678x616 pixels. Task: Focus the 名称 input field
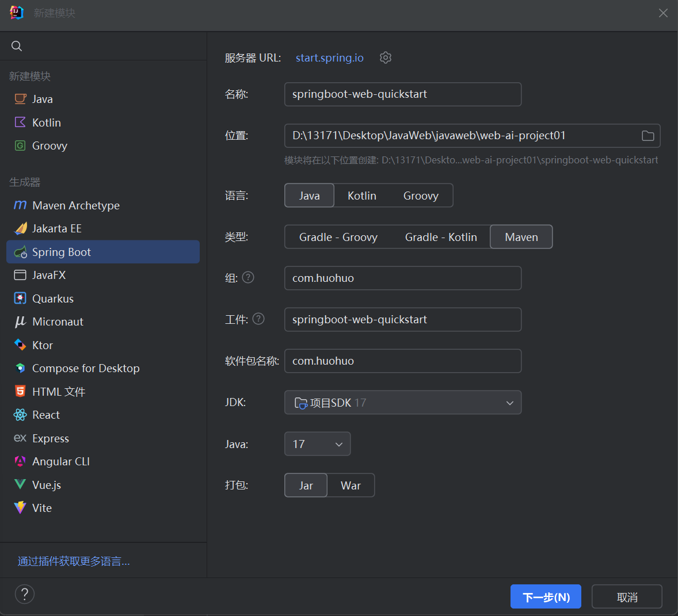[402, 94]
